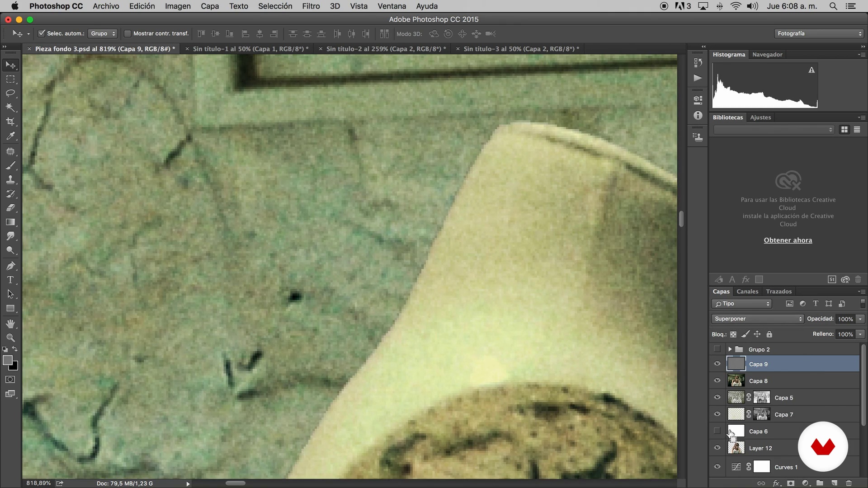Click the zoom percentage field 818,89%
The image size is (868, 488).
point(38,483)
